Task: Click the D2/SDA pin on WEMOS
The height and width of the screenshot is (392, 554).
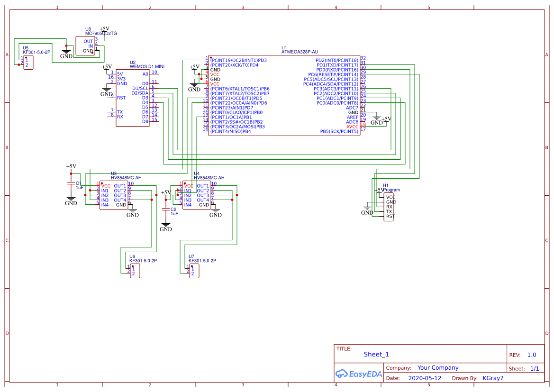Action: (140, 93)
